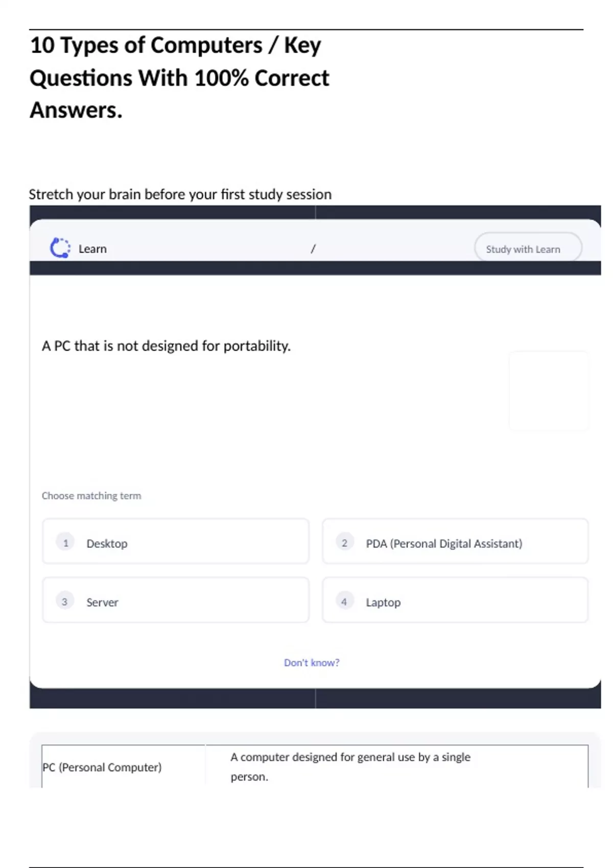Click the "Choose matching term" label
This screenshot has height=868, width=613.
pyautogui.click(x=91, y=495)
